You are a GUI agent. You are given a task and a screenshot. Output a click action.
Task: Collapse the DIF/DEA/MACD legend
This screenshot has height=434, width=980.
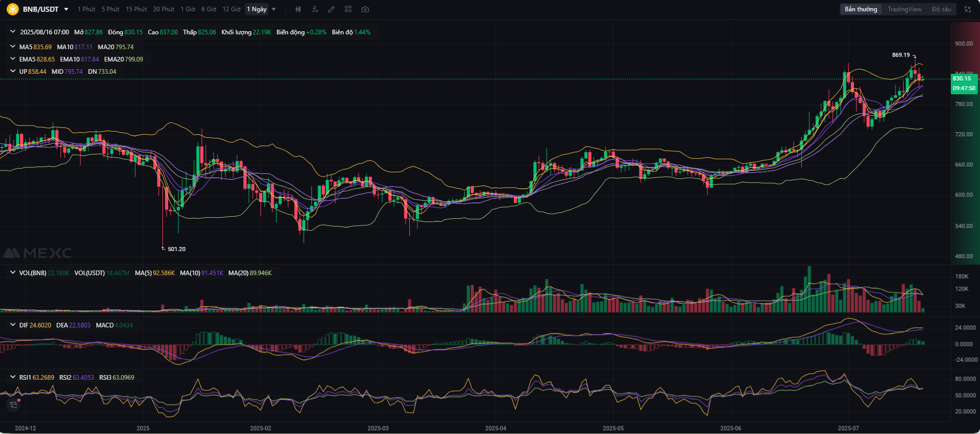pyautogui.click(x=12, y=325)
